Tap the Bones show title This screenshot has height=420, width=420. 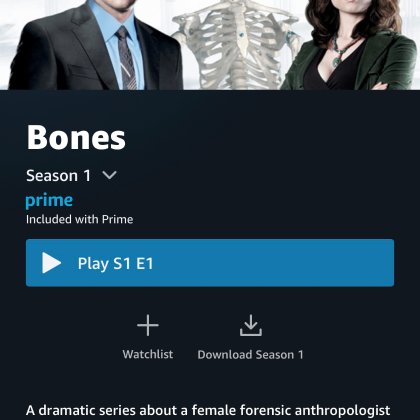pyautogui.click(x=76, y=137)
